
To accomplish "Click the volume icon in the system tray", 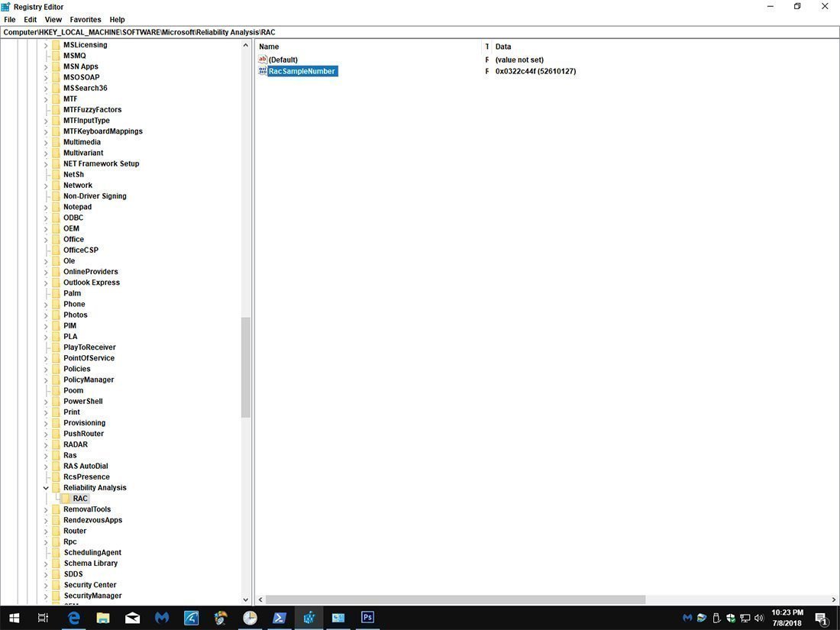I will click(758, 619).
